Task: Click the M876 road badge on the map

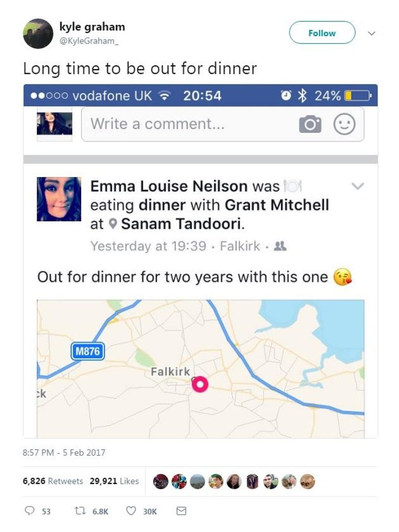Action: (x=88, y=351)
